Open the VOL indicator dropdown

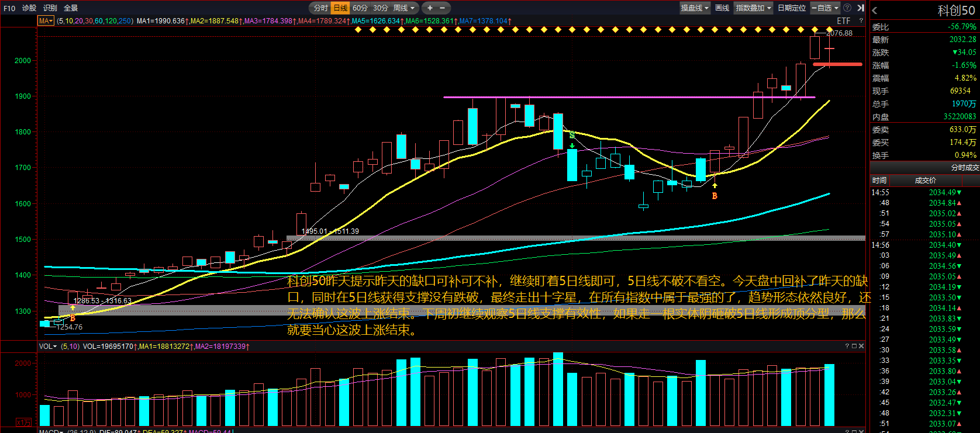[48, 347]
